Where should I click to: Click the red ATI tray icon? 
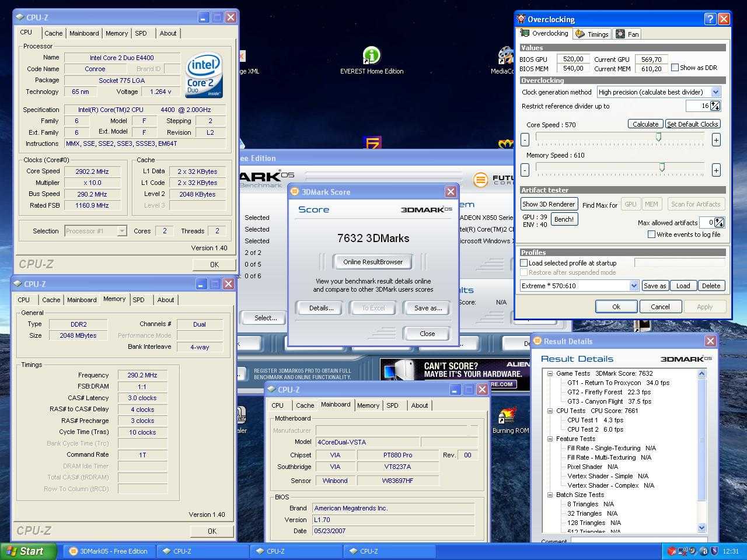(x=671, y=551)
